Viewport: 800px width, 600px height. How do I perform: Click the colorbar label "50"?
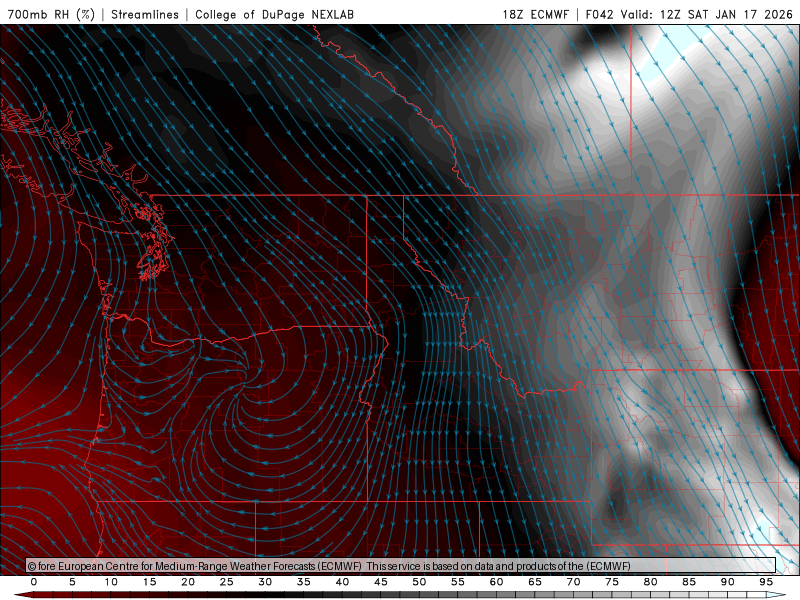pyautogui.click(x=419, y=582)
